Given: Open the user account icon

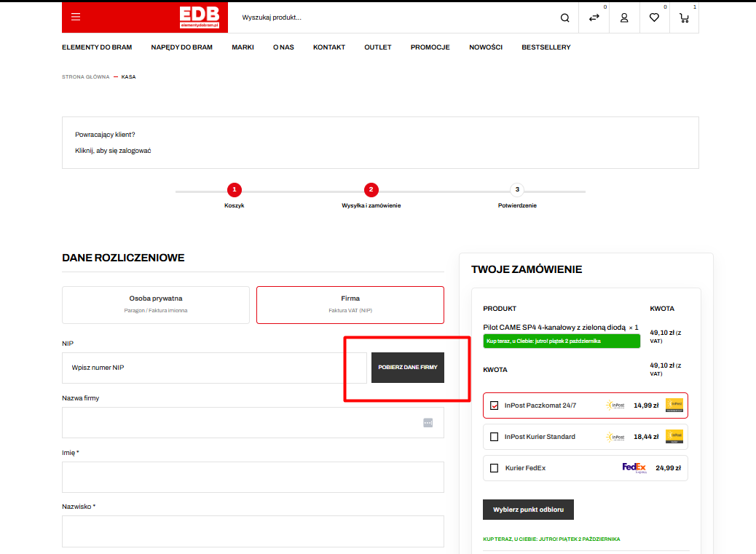Looking at the screenshot, I should pyautogui.click(x=624, y=17).
